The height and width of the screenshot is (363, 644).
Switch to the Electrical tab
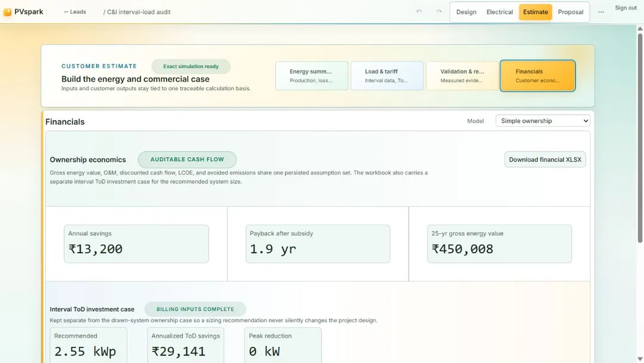tap(500, 12)
